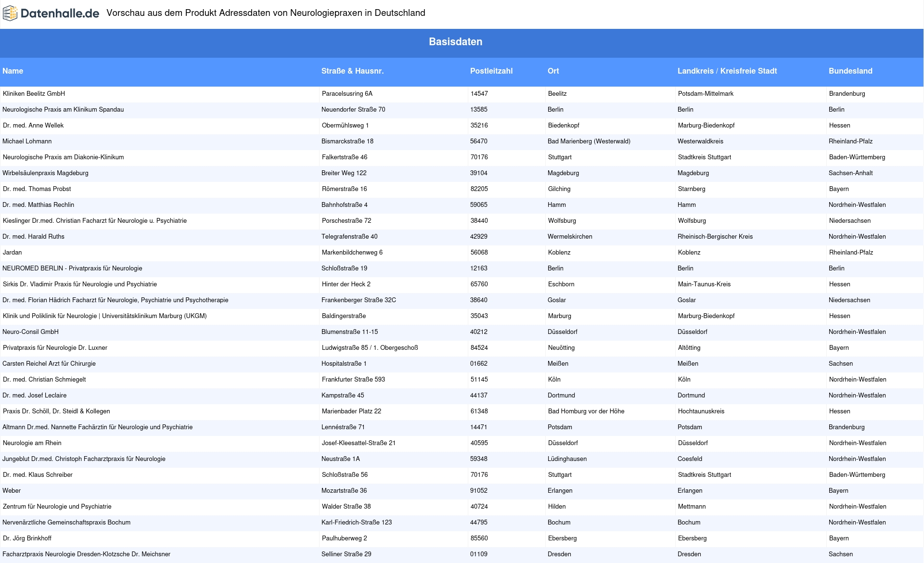The width and height of the screenshot is (924, 563).
Task: Click Dr. Jörg Brinkhoff entry
Action: pos(27,538)
